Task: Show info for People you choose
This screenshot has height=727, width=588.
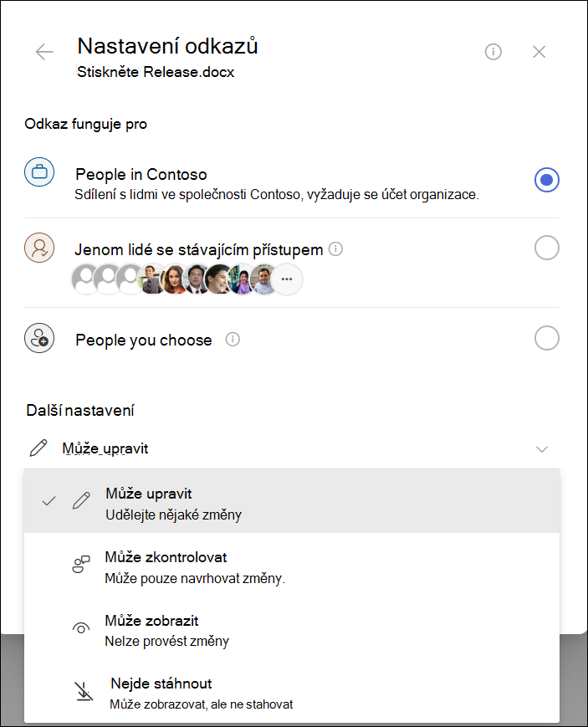Action: (x=233, y=340)
